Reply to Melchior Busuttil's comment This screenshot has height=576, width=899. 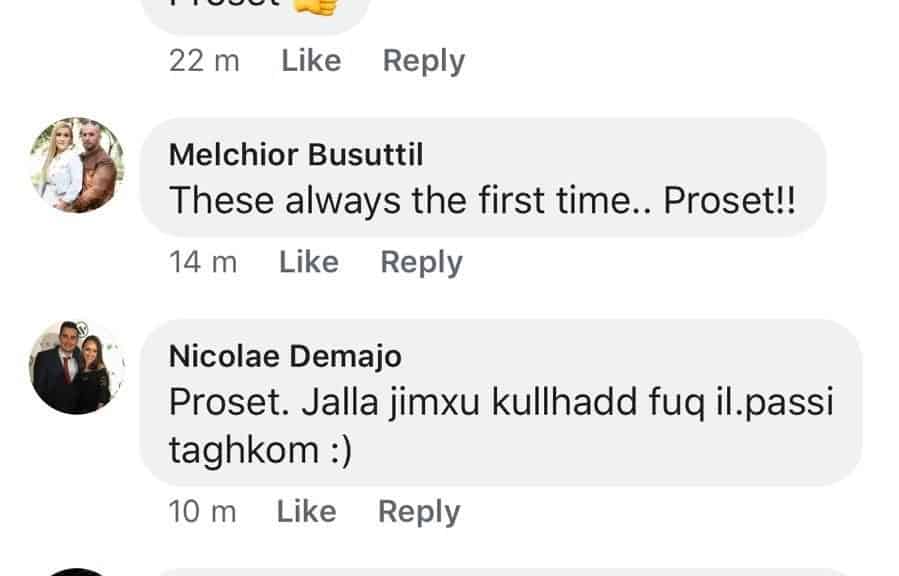[421, 262]
